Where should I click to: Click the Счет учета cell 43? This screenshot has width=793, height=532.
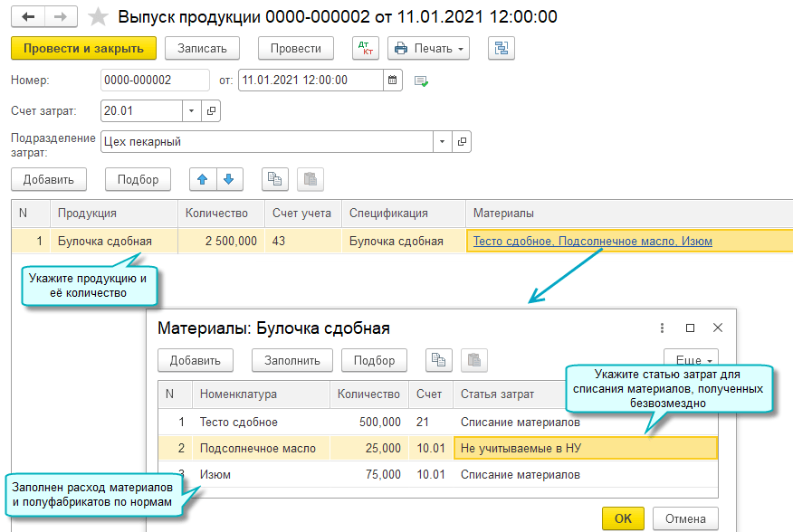[303, 241]
